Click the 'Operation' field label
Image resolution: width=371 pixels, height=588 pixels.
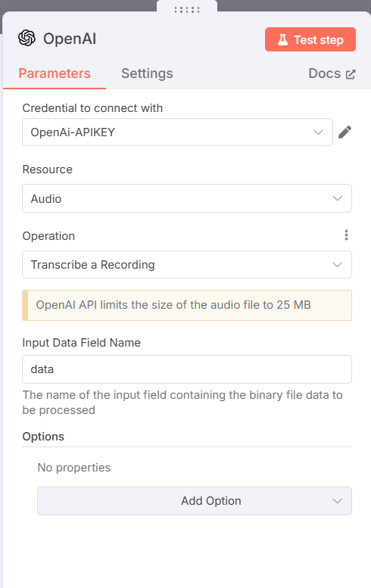(48, 236)
